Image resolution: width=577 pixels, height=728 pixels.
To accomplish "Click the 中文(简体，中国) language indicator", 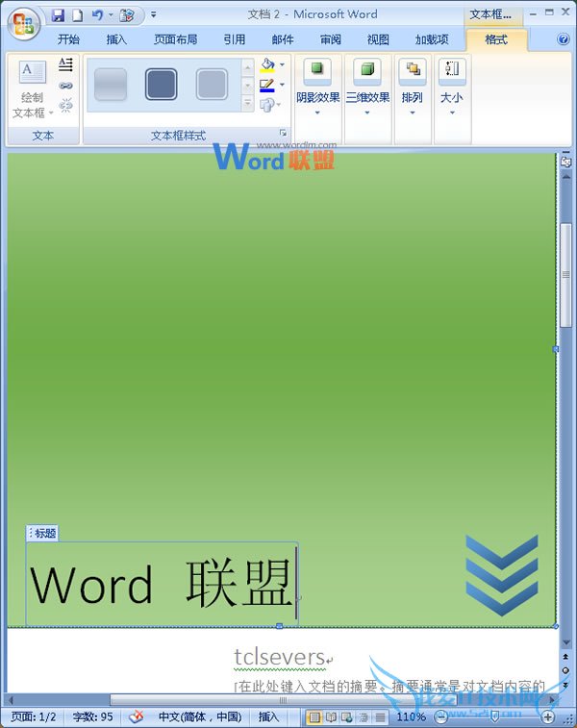I will [x=200, y=716].
